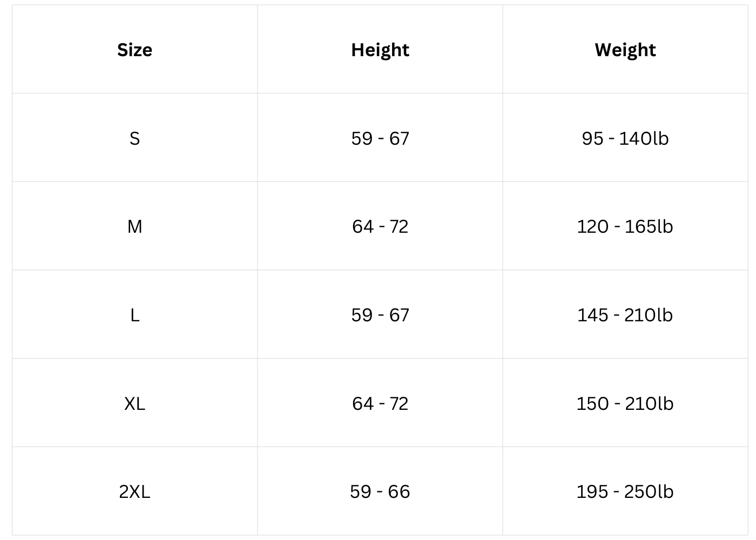This screenshot has height=540, width=756.
Task: Select the 2XL size cell
Action: pos(134,491)
